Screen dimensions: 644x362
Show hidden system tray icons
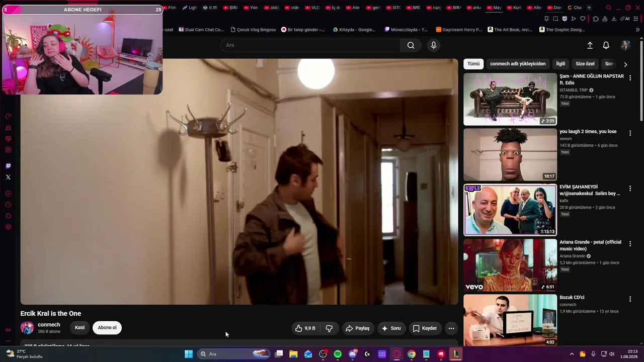tap(572, 354)
